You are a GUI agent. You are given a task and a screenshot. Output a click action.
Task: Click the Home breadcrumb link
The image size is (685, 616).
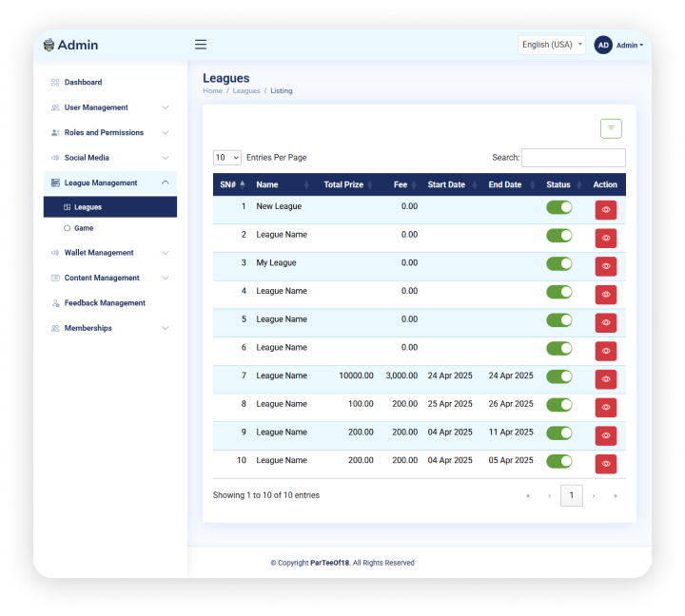(x=212, y=91)
